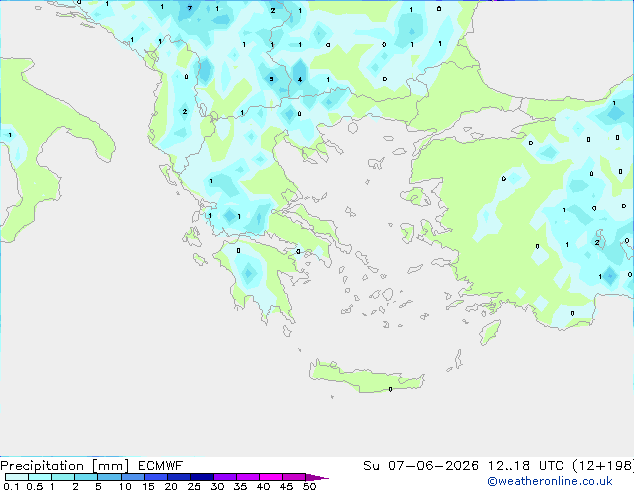Click the '12..18 UTC' time range text
The height and width of the screenshot is (490, 634).
click(525, 466)
